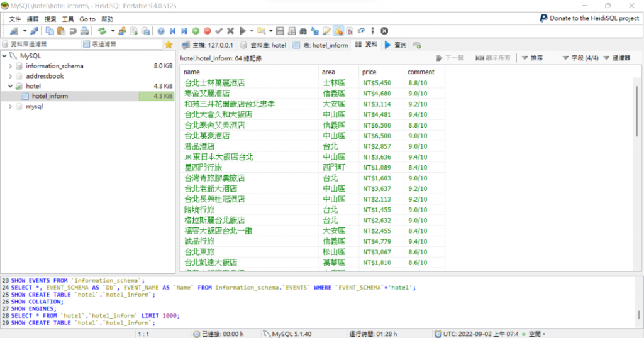This screenshot has width=644, height=338.
Task: Collapse the MySQL root session node
Action: click(4, 56)
